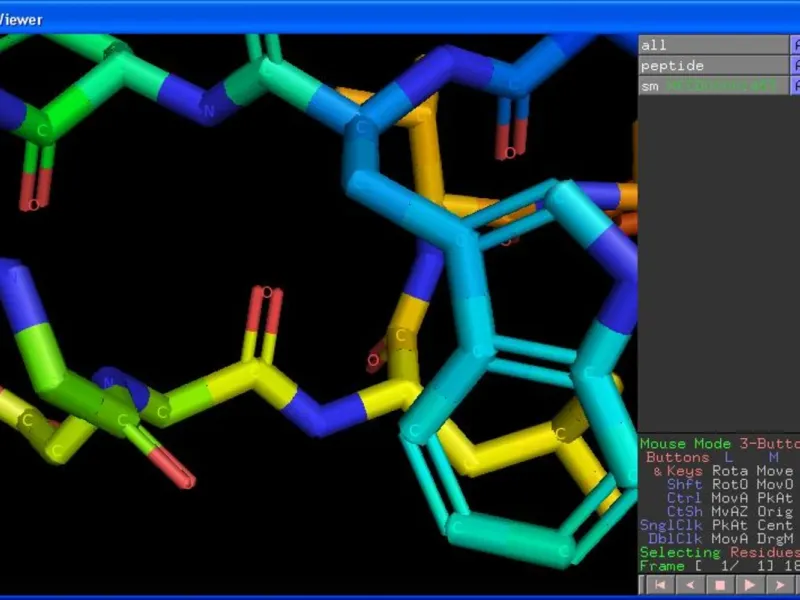
Task: Click the 'M' column header
Action: click(x=774, y=457)
